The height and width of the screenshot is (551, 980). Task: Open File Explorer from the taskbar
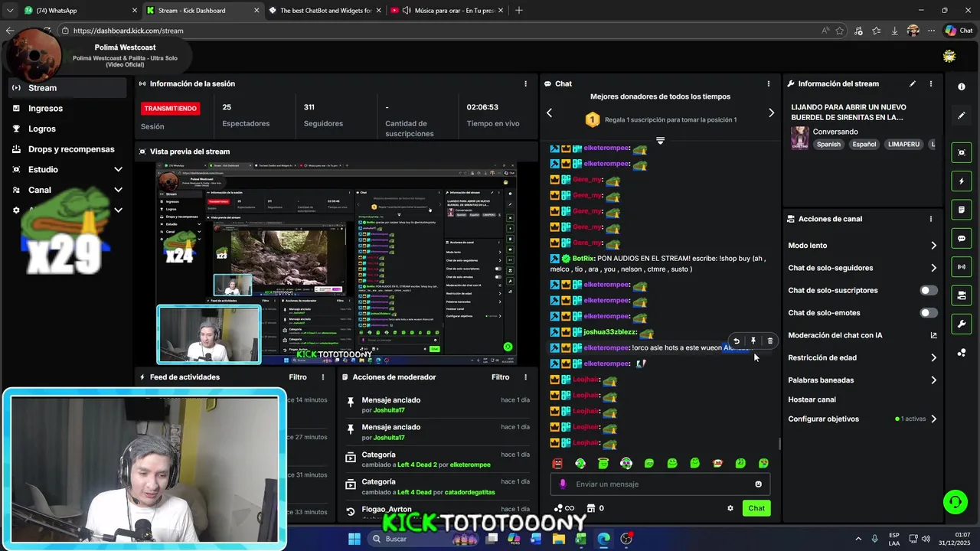point(559,539)
